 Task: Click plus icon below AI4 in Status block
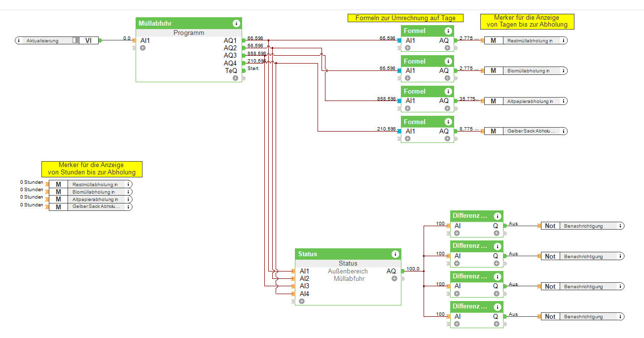302,301
